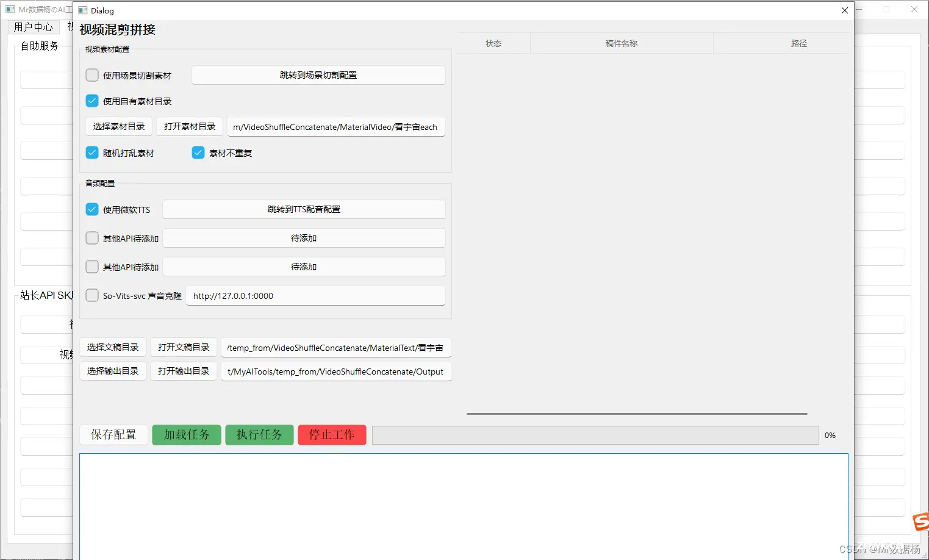Click the Sogou input method icon
929x560 pixels.
coord(920,522)
